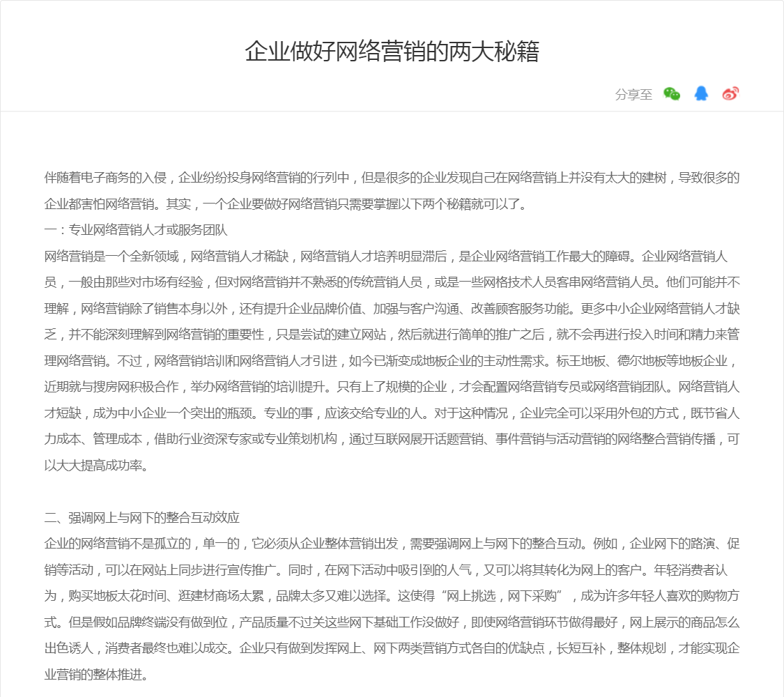This screenshot has height=697, width=784.
Task: Click the line starting 理解，网络营销除了销售本身以外
Action: [x=392, y=309]
